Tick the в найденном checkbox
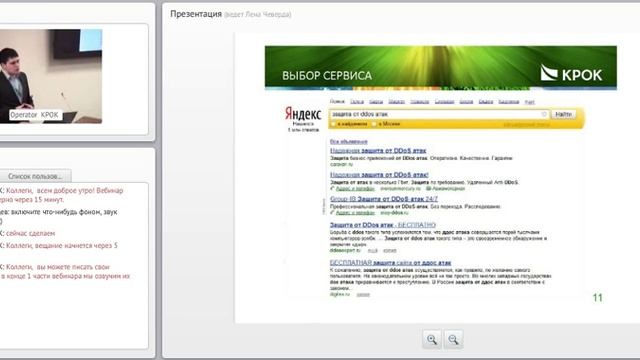Screen dimensions: 640x360 pos(333,124)
